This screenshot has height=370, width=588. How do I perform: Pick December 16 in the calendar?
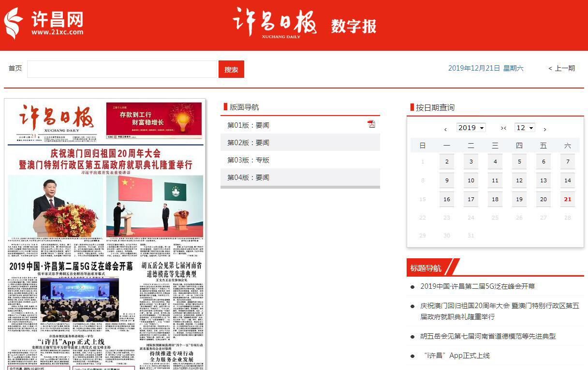[446, 199]
